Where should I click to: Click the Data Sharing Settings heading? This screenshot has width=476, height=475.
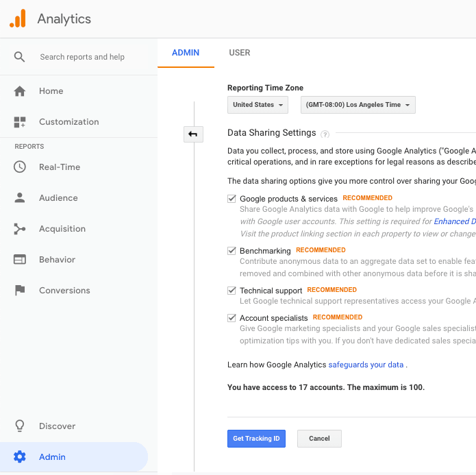point(272,133)
